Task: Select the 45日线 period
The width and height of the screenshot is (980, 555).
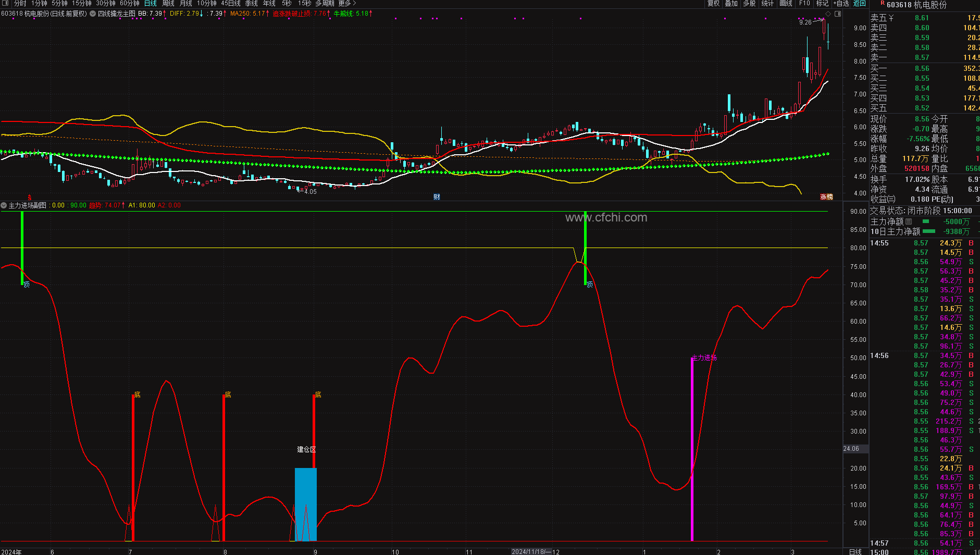Action: 231,3
